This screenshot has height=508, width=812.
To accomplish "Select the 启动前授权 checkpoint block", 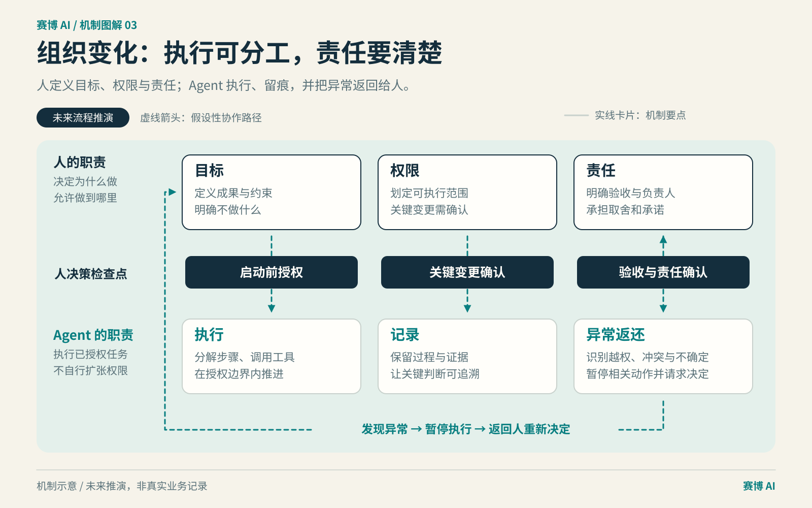I will pyautogui.click(x=272, y=272).
